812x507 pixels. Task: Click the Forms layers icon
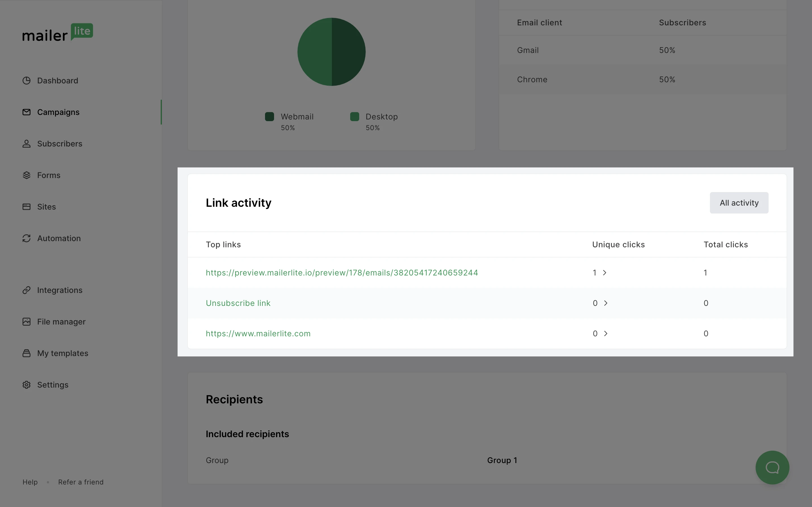pos(27,175)
